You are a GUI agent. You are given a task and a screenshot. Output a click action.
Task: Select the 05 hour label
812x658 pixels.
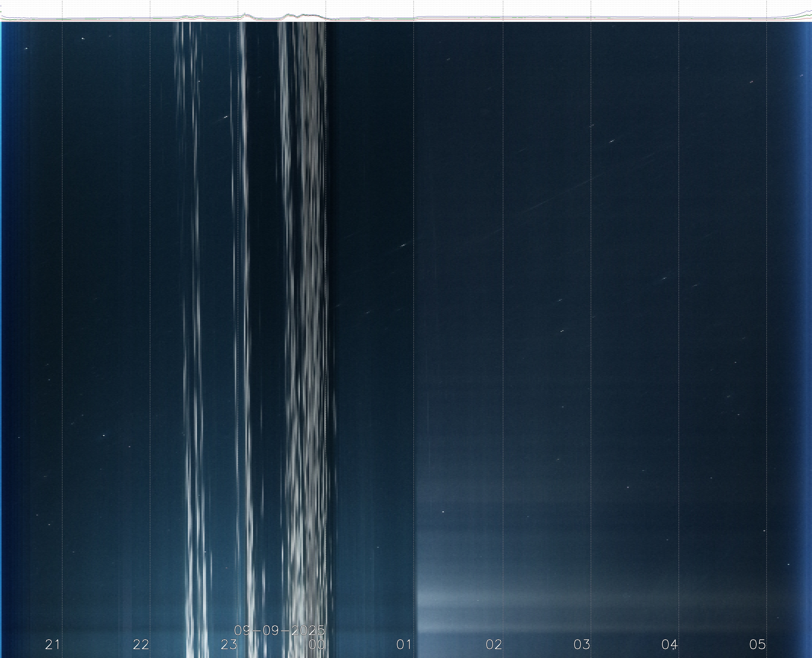tap(757, 644)
